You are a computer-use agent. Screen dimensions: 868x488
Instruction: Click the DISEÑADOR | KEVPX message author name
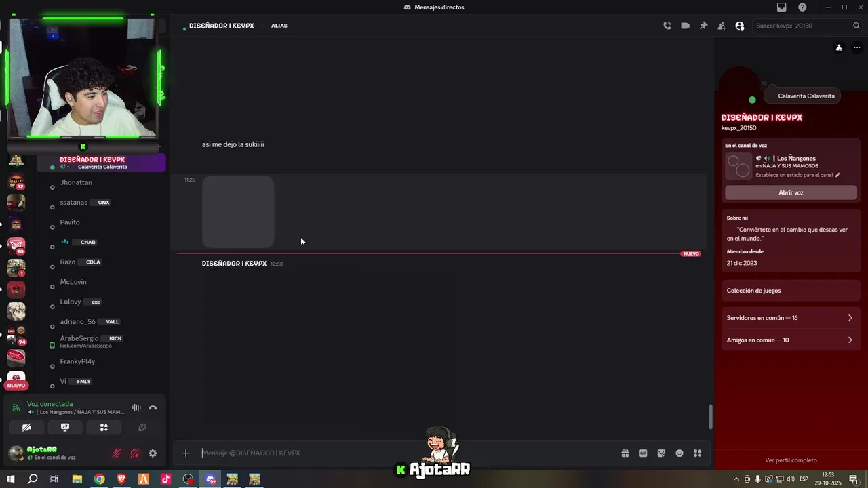coord(234,264)
